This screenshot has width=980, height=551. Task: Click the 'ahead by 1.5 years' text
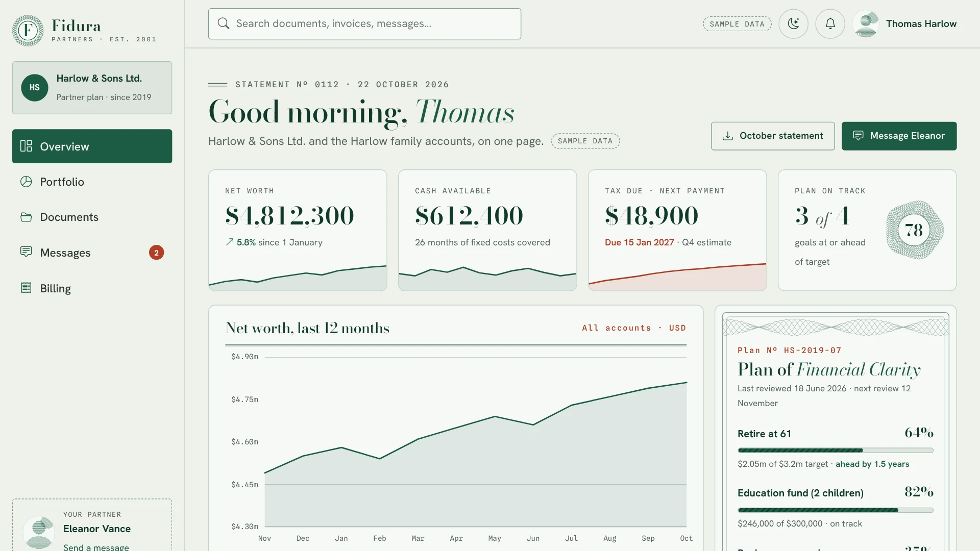tap(872, 464)
